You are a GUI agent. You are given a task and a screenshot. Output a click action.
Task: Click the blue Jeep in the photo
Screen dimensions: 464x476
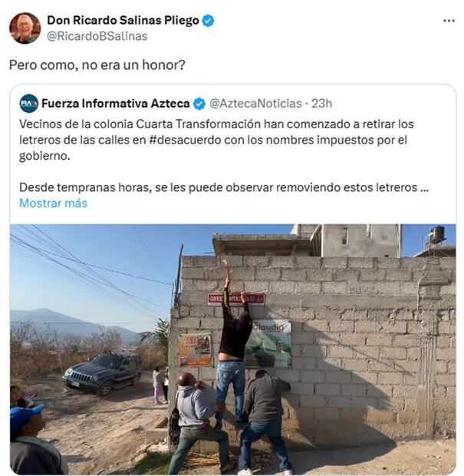(103, 373)
